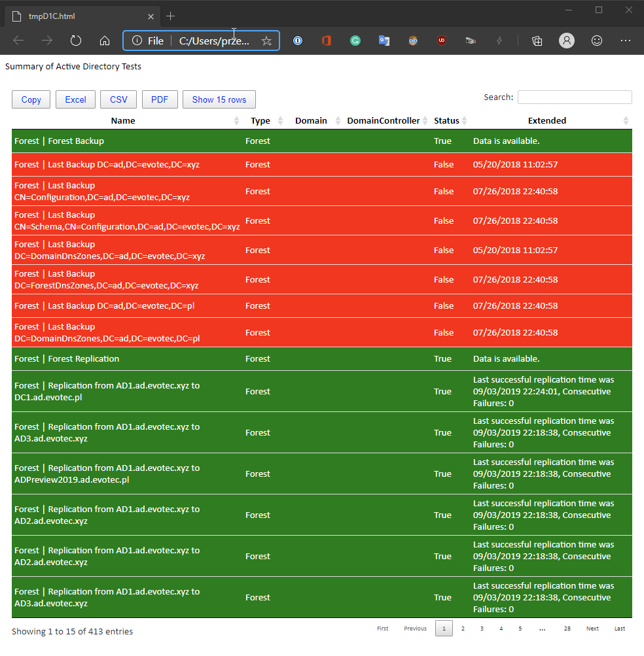The width and height of the screenshot is (644, 656).
Task: Open the Office extension icon
Action: [326, 41]
